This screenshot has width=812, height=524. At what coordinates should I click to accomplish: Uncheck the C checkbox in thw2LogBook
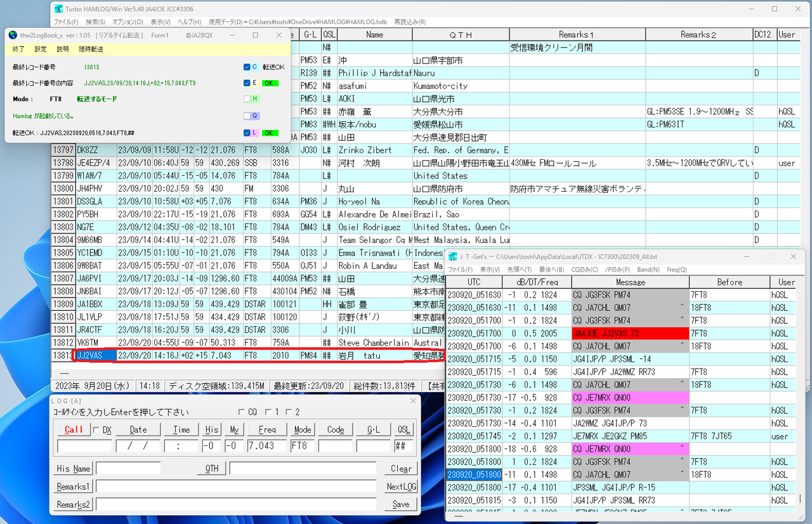[x=247, y=67]
